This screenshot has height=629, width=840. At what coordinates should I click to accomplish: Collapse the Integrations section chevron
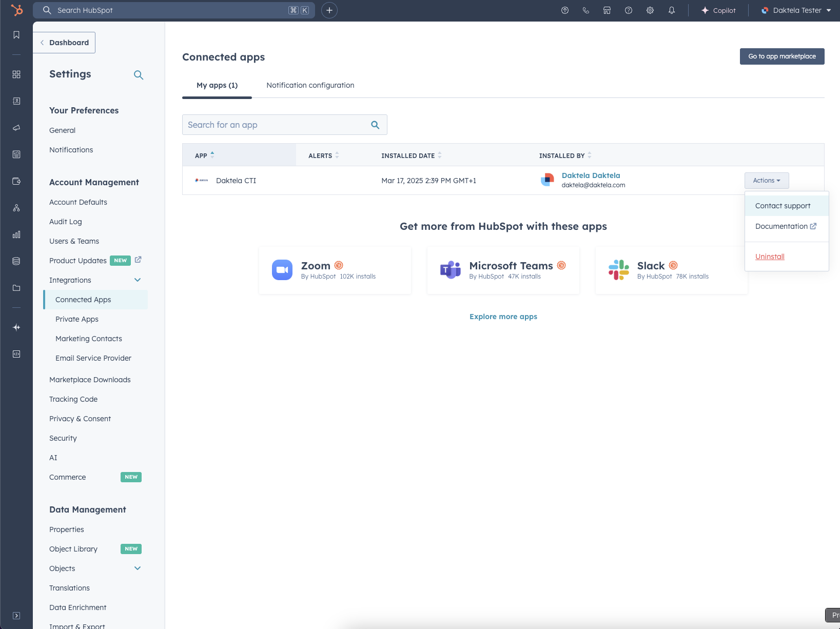pyautogui.click(x=138, y=280)
